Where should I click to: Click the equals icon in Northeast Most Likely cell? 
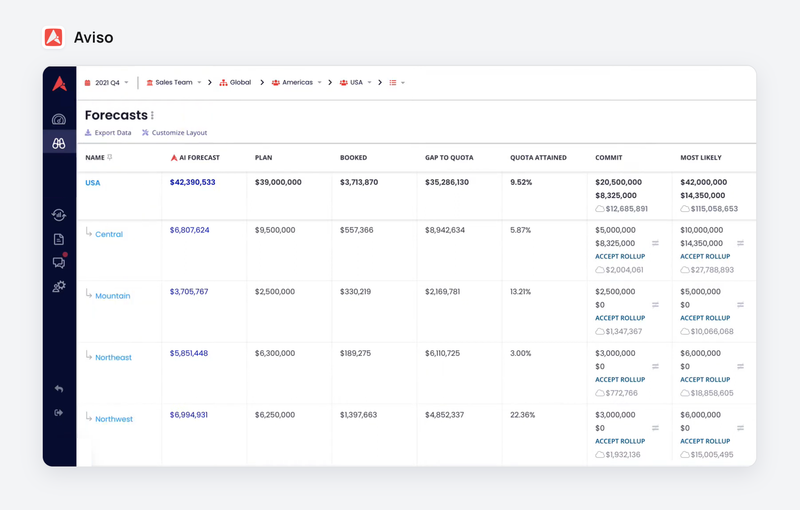pos(740,366)
